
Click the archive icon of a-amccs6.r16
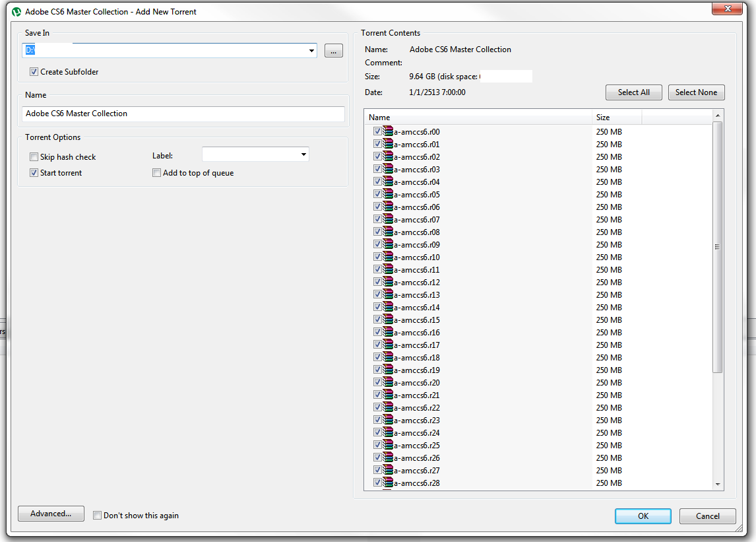tap(388, 332)
